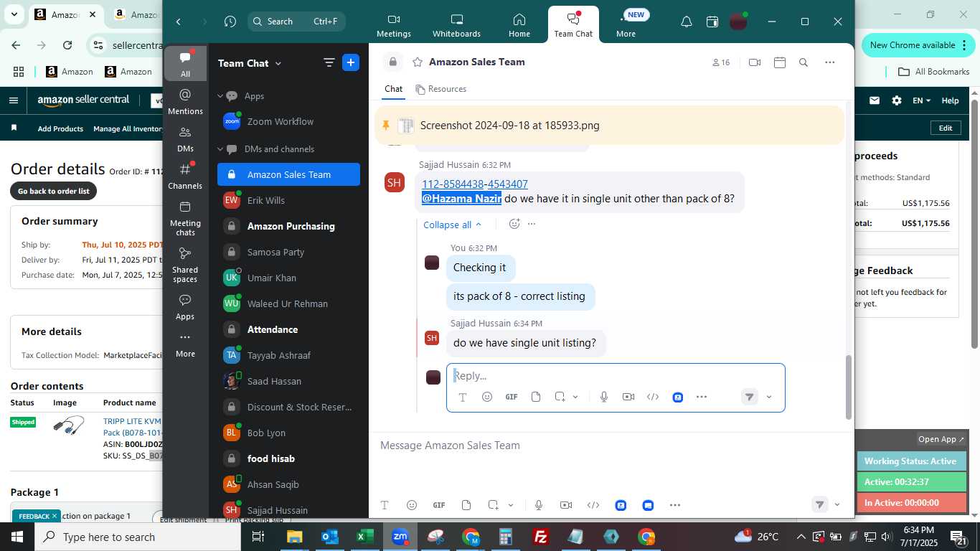Open Excel from the Windows taskbar
Screen dimensions: 980x551
pyautogui.click(x=365, y=537)
